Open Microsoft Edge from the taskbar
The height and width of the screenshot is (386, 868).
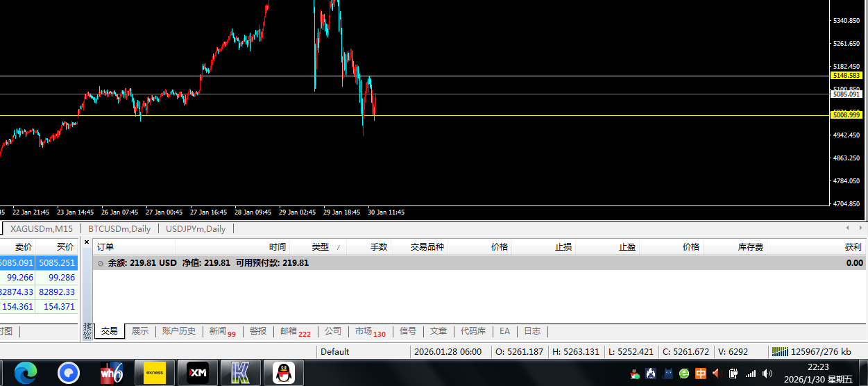tap(26, 374)
